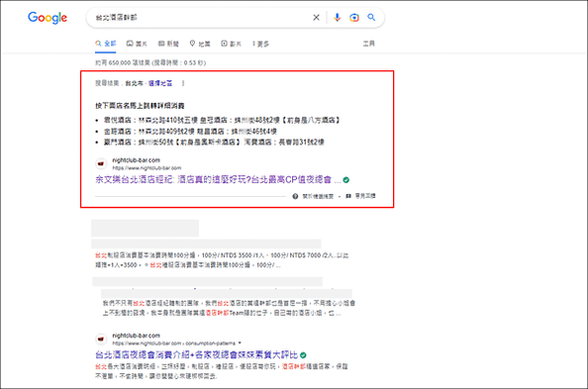This screenshot has width=588, height=389.
Task: Click the green badge after the lower result title
Action: 303,355
